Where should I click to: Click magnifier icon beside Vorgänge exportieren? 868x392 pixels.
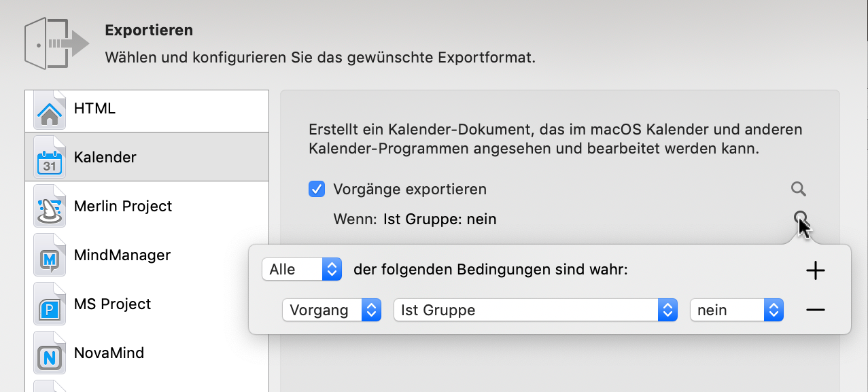[799, 189]
